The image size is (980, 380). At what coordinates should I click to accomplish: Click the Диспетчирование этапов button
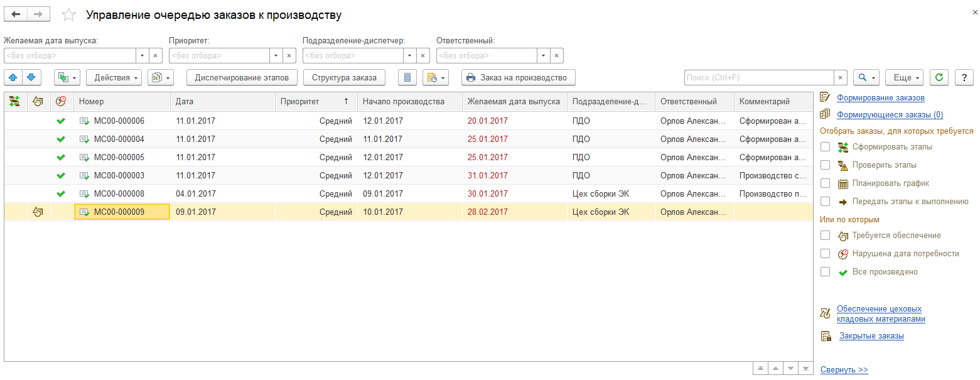point(242,77)
